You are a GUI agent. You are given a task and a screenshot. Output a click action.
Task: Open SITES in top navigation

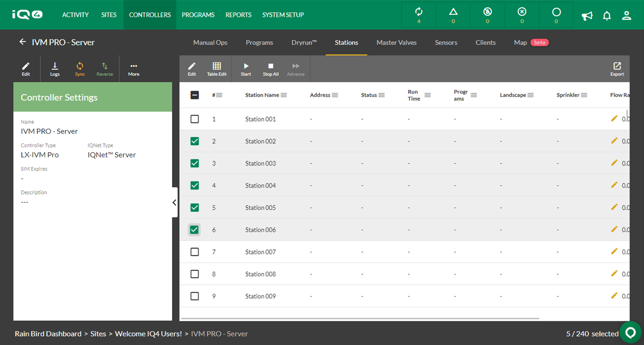(109, 15)
